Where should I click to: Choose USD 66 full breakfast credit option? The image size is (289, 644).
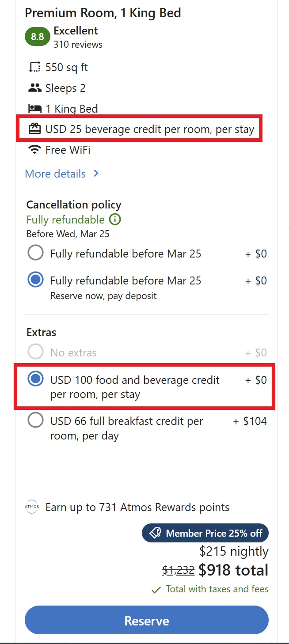click(35, 420)
